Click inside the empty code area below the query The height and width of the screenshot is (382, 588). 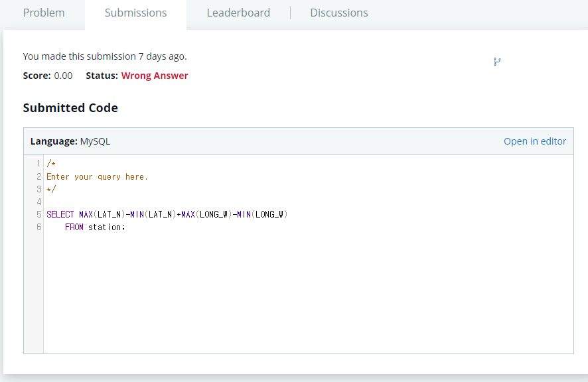tap(307, 292)
